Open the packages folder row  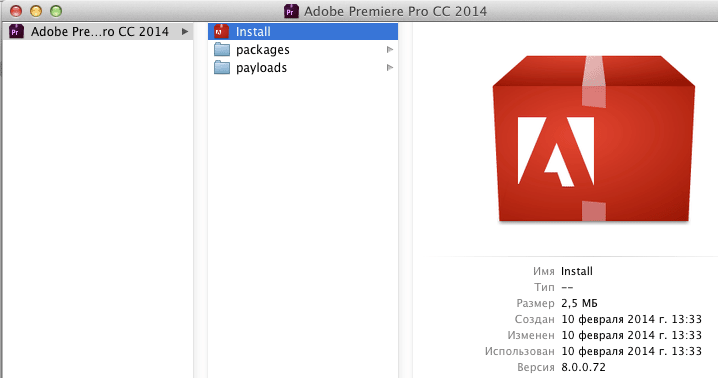(x=303, y=49)
